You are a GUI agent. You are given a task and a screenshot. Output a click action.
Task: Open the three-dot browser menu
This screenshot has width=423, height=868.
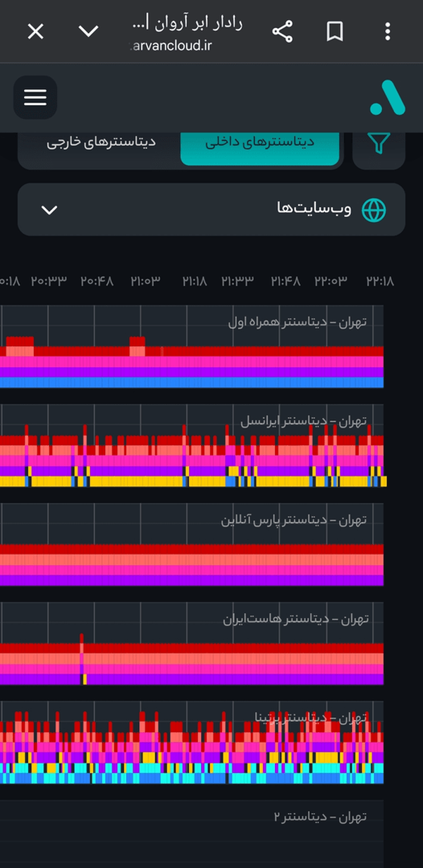coord(387,31)
